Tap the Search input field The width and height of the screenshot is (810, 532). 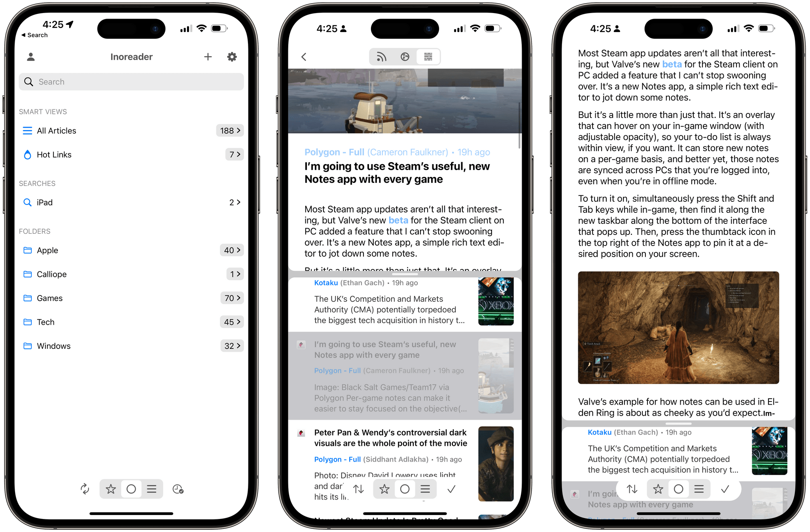pos(132,82)
